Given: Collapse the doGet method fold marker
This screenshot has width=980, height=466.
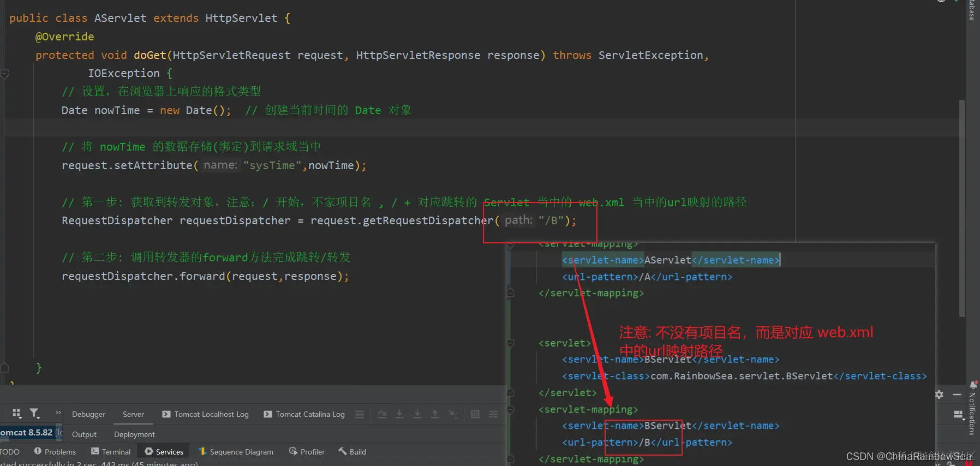Looking at the screenshot, I should click(4, 74).
